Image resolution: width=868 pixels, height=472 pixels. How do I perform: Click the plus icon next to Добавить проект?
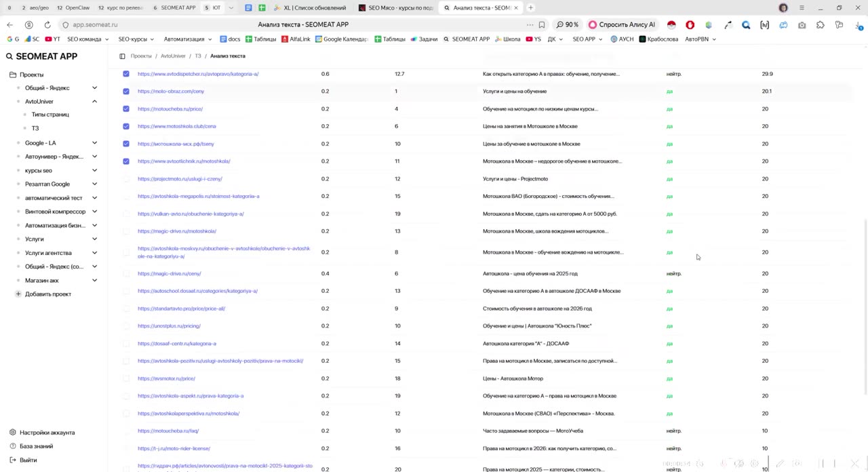(x=18, y=294)
